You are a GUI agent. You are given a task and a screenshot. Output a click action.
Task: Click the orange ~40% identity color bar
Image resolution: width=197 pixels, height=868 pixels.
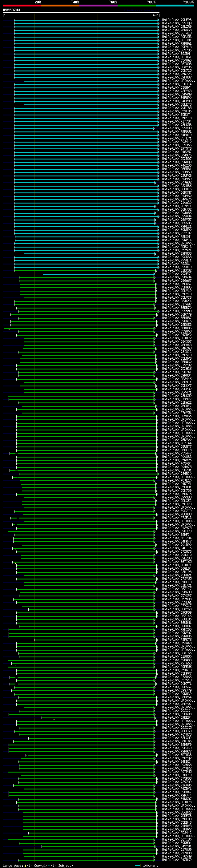point(60,6)
